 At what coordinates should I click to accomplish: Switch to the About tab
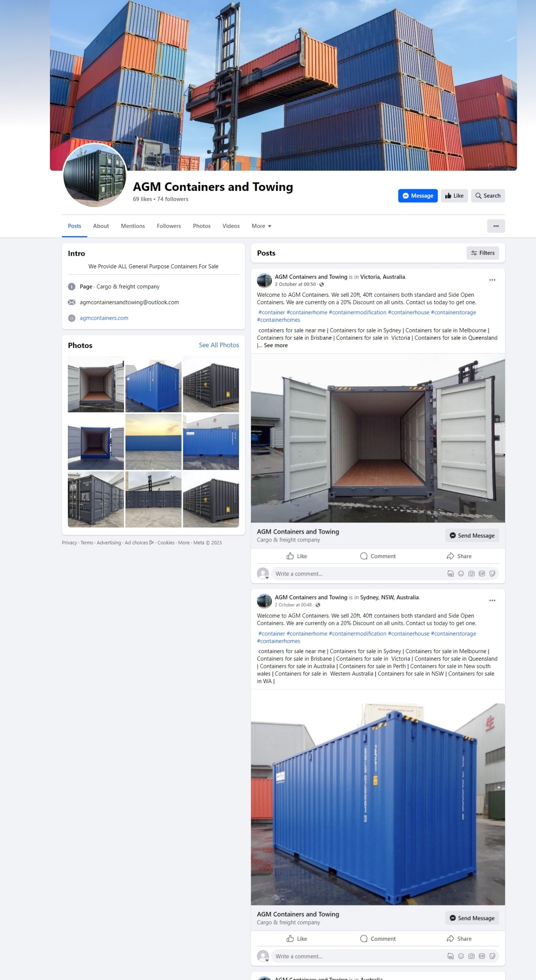101,226
